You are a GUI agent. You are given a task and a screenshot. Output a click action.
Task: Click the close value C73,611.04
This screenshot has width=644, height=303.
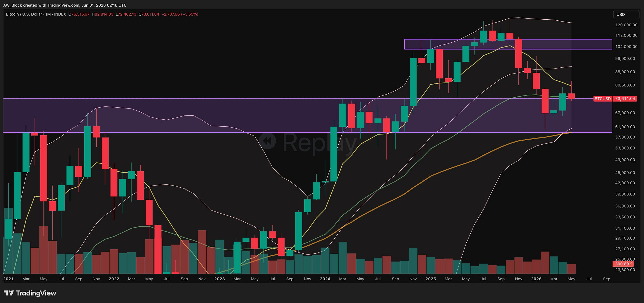[x=149, y=14]
